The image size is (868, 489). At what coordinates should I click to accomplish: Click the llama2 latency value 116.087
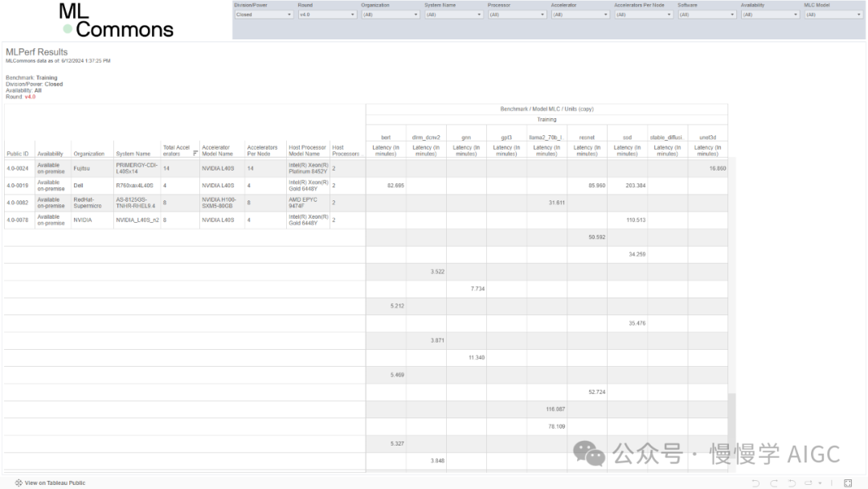[x=555, y=409]
